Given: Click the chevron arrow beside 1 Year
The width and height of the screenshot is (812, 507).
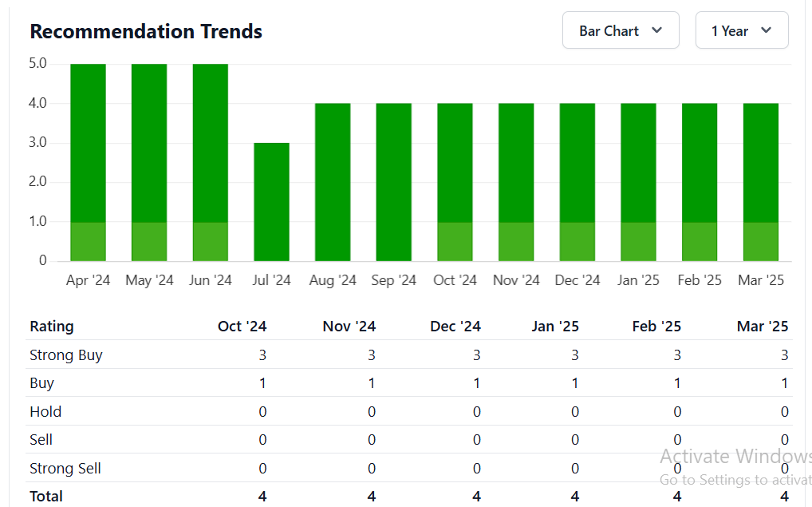Looking at the screenshot, I should point(766,30).
